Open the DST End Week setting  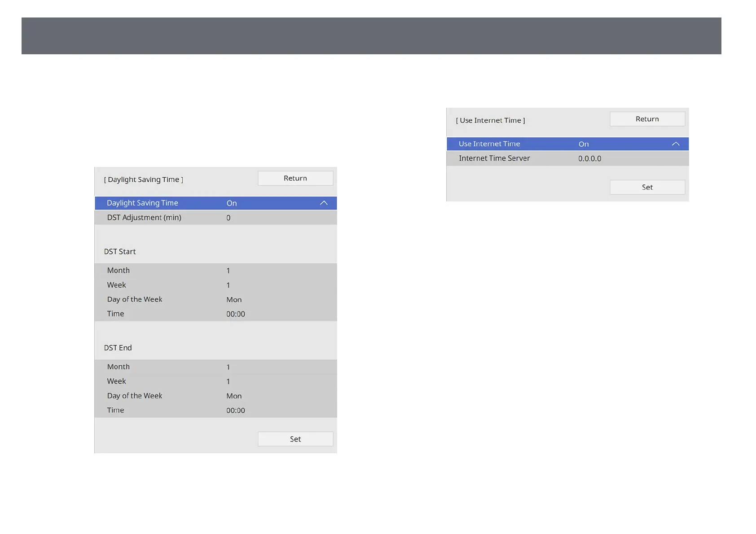click(x=215, y=381)
